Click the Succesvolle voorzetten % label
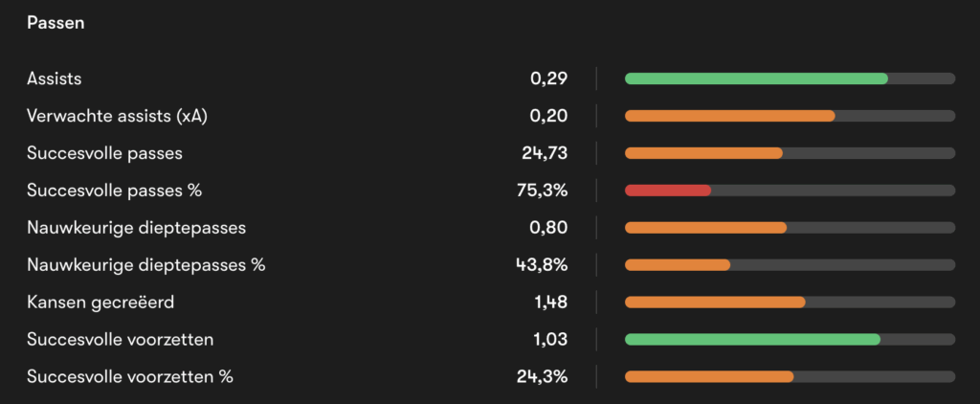 (x=130, y=377)
